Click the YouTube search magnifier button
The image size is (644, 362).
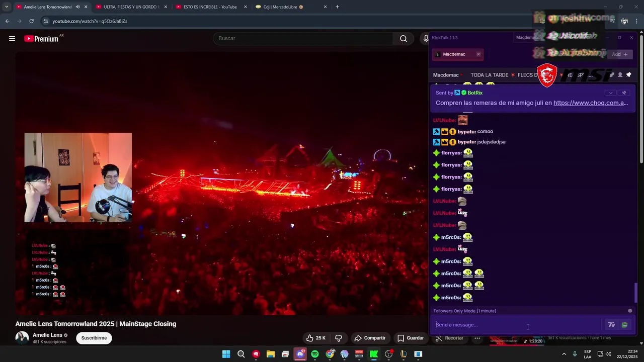point(404,39)
